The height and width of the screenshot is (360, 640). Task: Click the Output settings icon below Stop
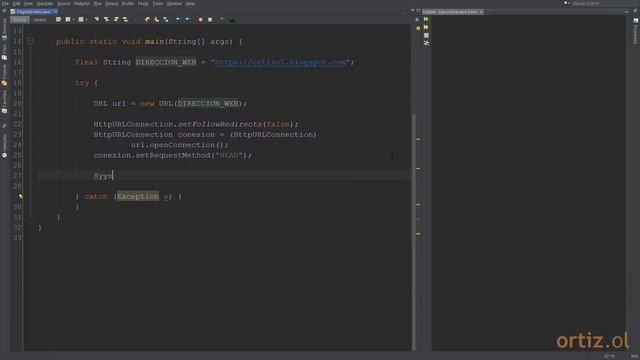(426, 43)
